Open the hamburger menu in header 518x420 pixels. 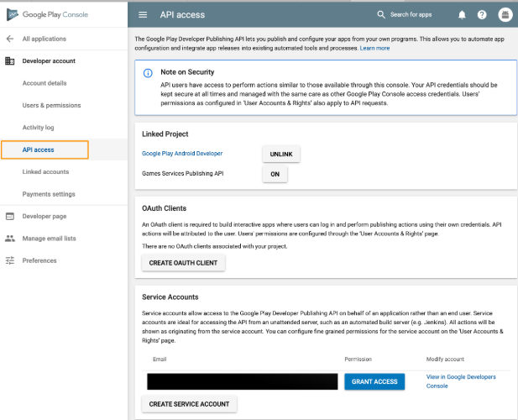(x=143, y=14)
